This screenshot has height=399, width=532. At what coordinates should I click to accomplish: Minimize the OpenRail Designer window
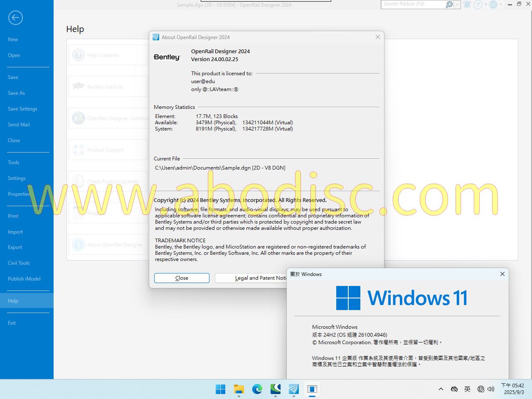pos(510,4)
